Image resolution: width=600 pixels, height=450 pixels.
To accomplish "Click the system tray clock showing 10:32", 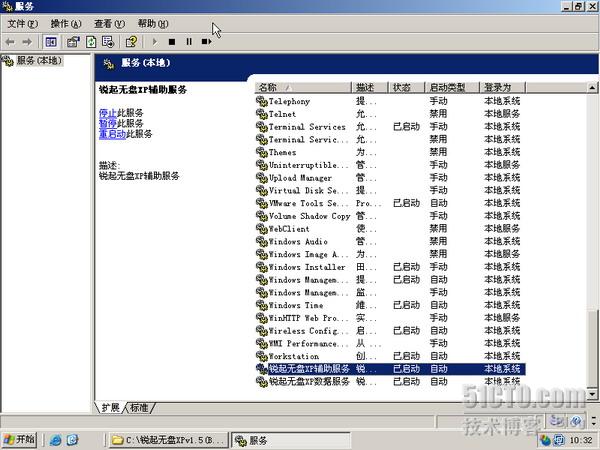I will 581,440.
